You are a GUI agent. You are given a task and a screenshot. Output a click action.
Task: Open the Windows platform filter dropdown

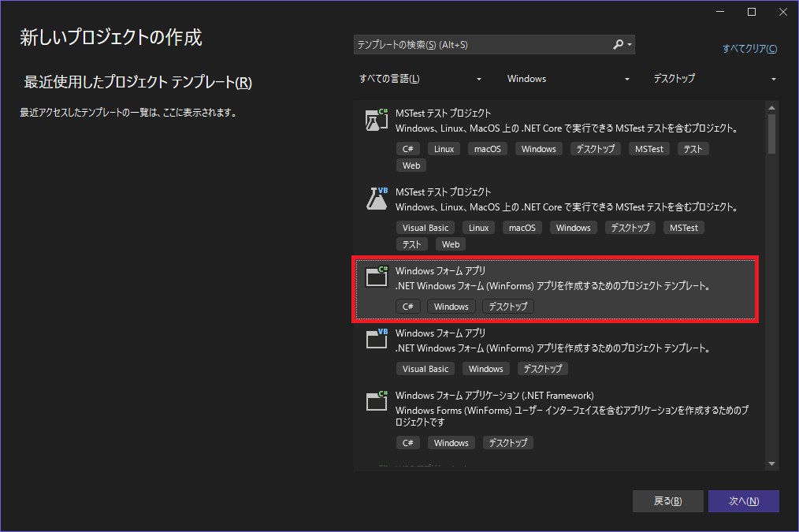(569, 79)
